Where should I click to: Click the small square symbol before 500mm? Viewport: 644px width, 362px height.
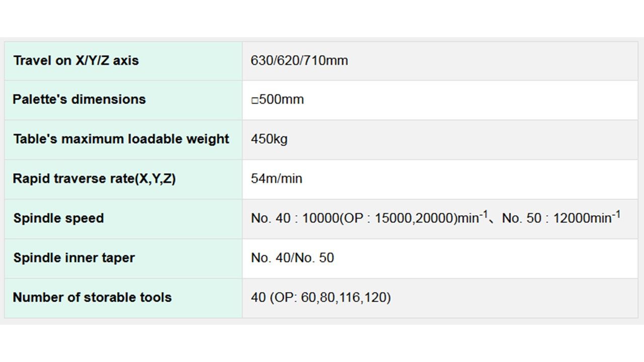255,100
